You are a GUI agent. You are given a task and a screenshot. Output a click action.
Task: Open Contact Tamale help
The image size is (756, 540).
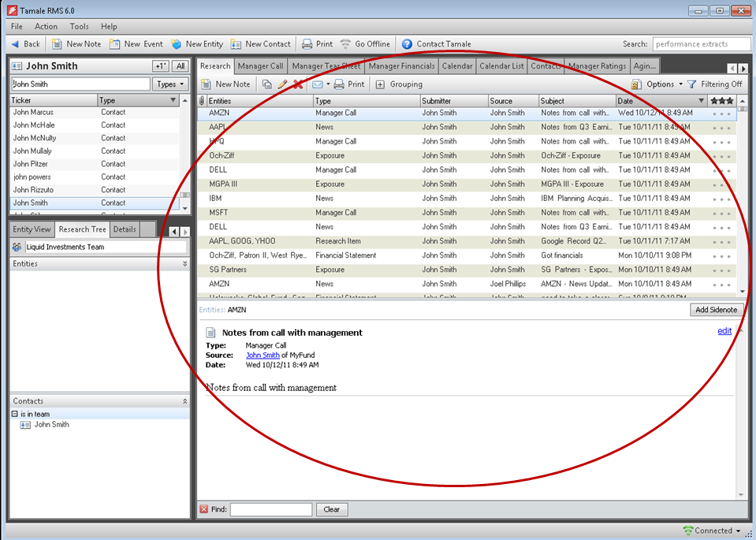[x=437, y=44]
